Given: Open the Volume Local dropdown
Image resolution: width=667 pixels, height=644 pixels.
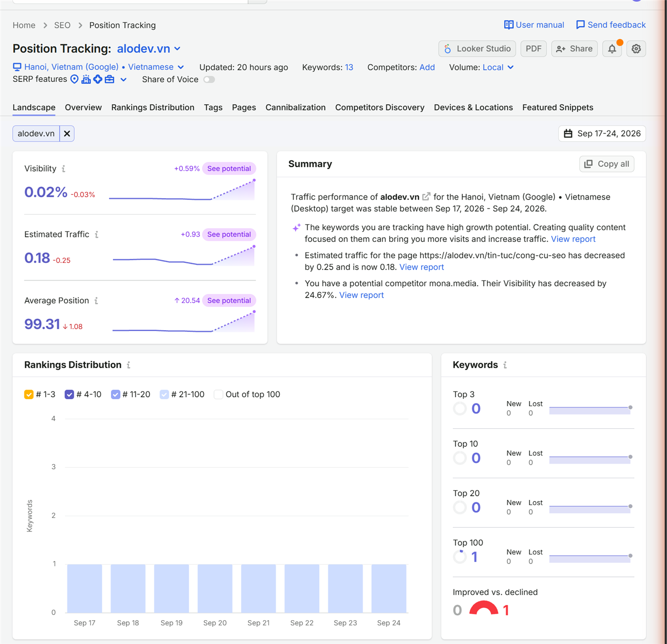Looking at the screenshot, I should tap(498, 67).
